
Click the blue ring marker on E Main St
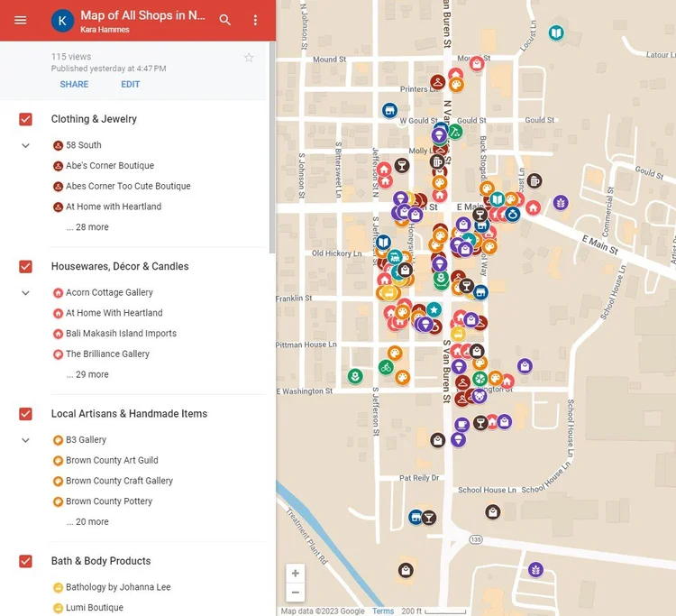coord(513,214)
